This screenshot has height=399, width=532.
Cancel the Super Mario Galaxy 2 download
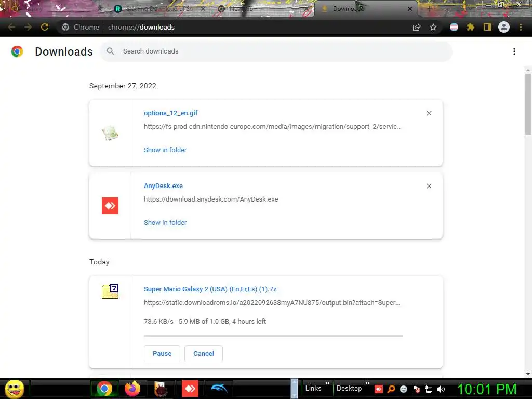pos(204,353)
